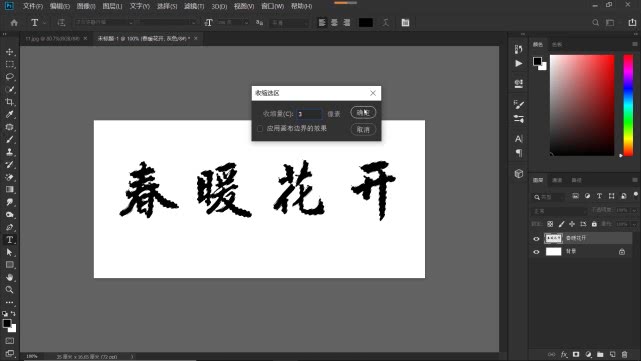Open the layer opacity dropdown arrow

[634, 210]
